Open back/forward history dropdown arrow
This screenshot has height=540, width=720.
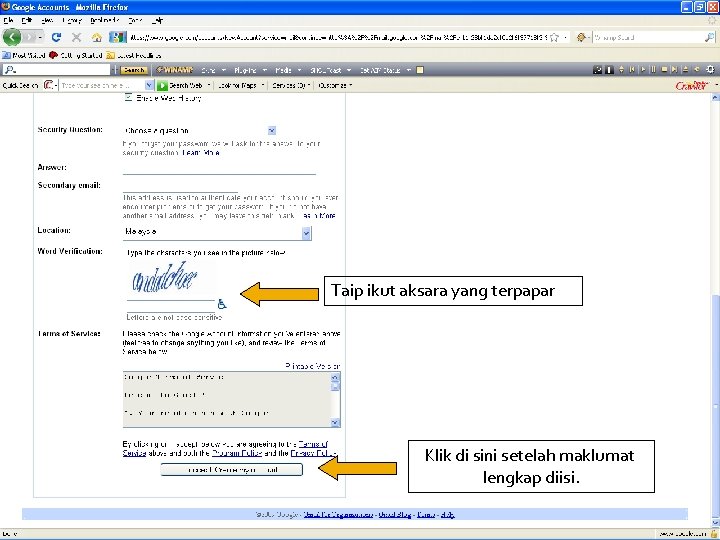(x=41, y=37)
